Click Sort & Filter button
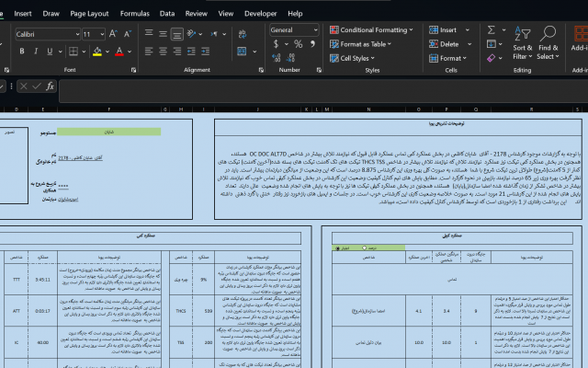588x368 pixels. pyautogui.click(x=523, y=43)
